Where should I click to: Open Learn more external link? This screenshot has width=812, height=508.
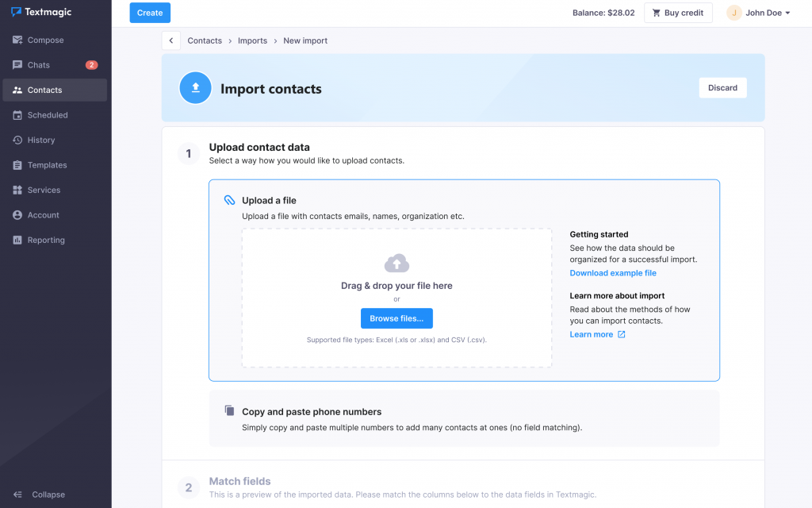597,334
